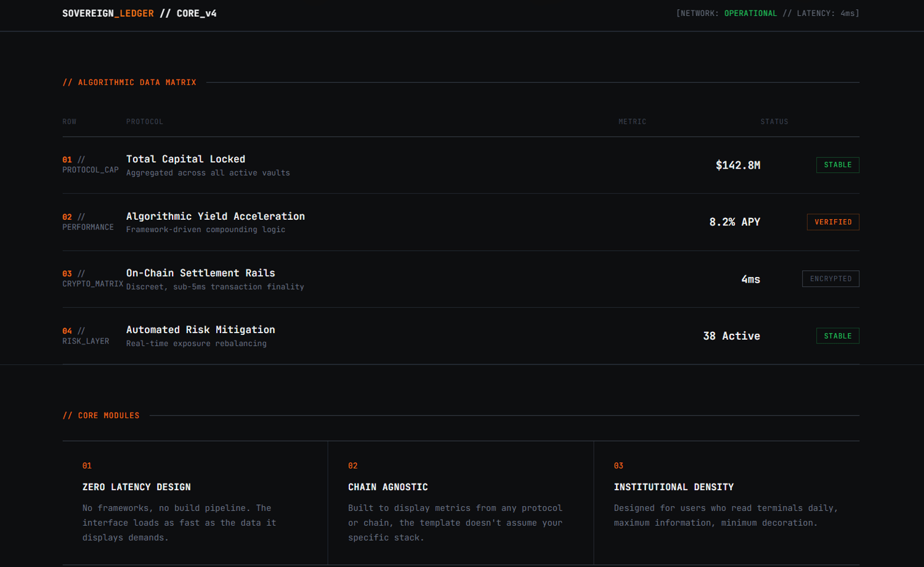This screenshot has width=924, height=567.
Task: Click the LATENCY: 4ms header readout
Action: pyautogui.click(x=825, y=14)
